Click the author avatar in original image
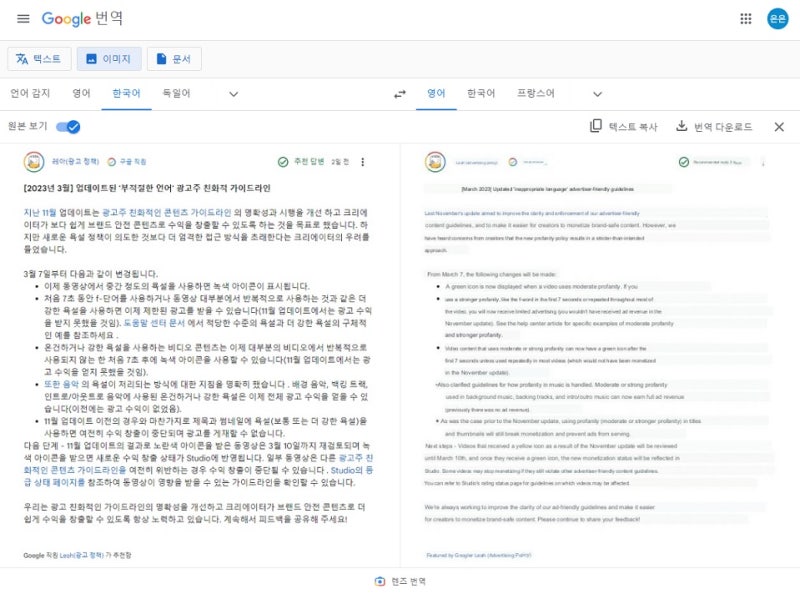 pos(34,161)
